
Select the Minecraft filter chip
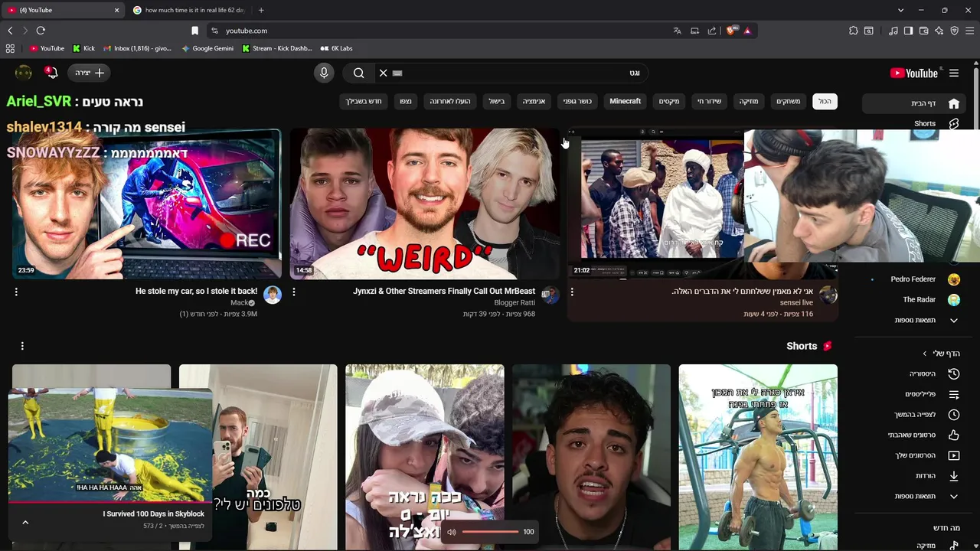click(x=626, y=101)
